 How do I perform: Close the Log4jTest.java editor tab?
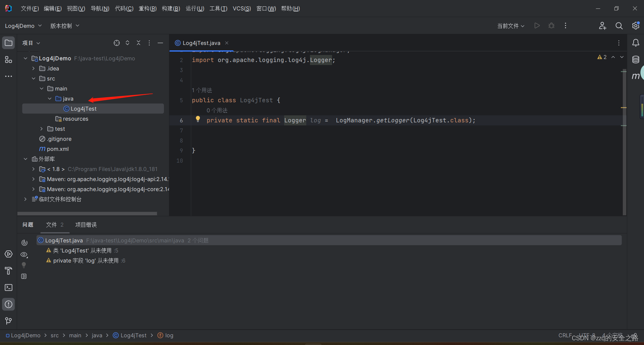[x=227, y=43]
